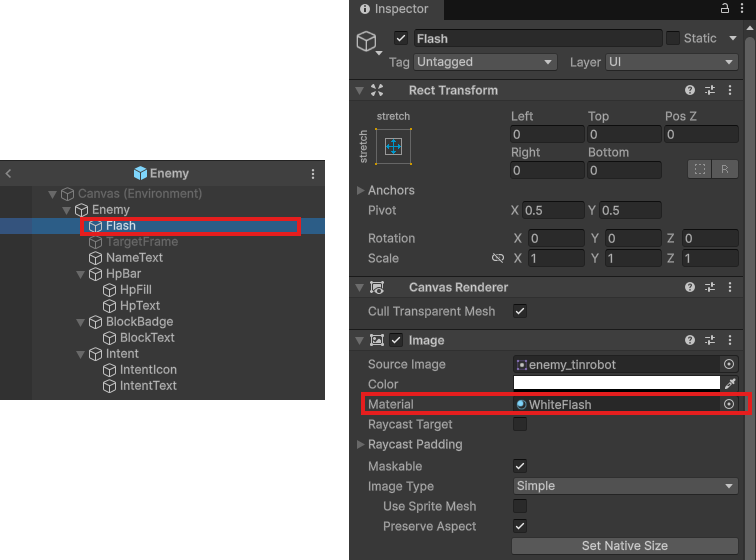
Task: Toggle the Image component enabled checkbox
Action: pos(396,340)
